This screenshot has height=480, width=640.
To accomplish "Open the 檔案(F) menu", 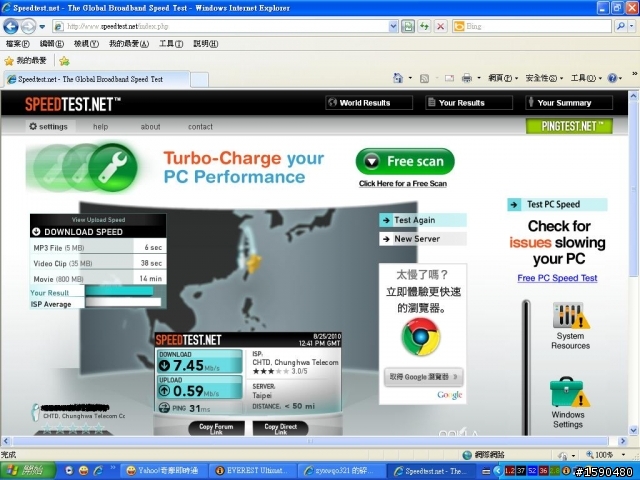I will pyautogui.click(x=17, y=44).
